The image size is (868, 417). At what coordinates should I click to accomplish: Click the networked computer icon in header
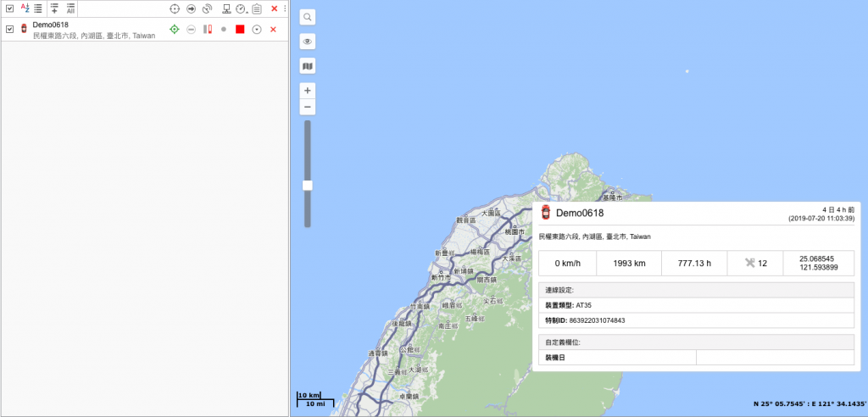(x=226, y=8)
